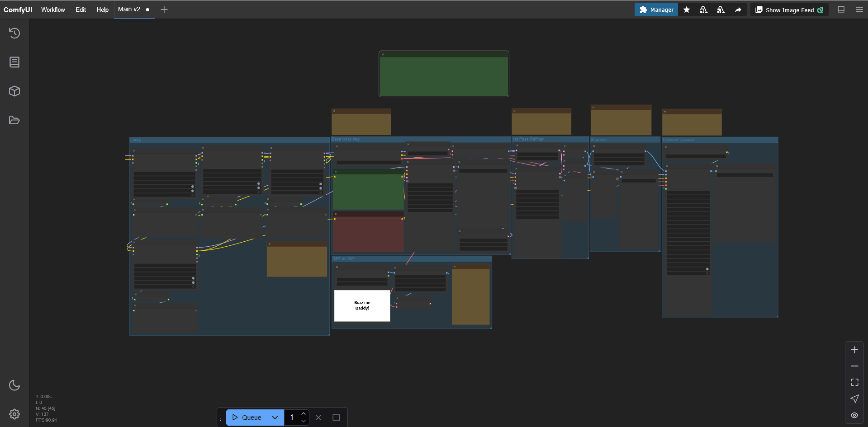Select the red negative prompt node

[x=368, y=231]
